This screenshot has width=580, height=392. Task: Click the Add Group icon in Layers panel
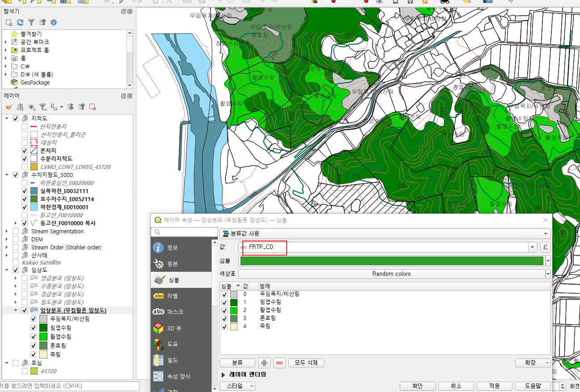[19, 107]
